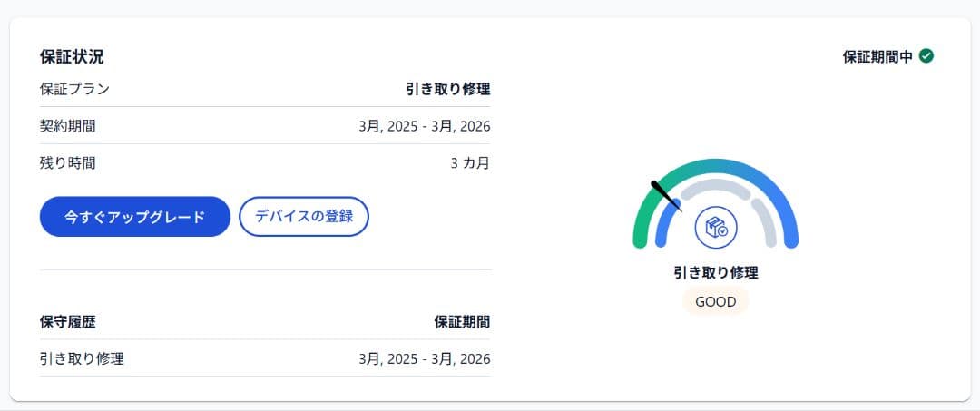Click the 契約期間 date range value
Image resolution: width=980 pixels, height=411 pixels.
tap(424, 126)
